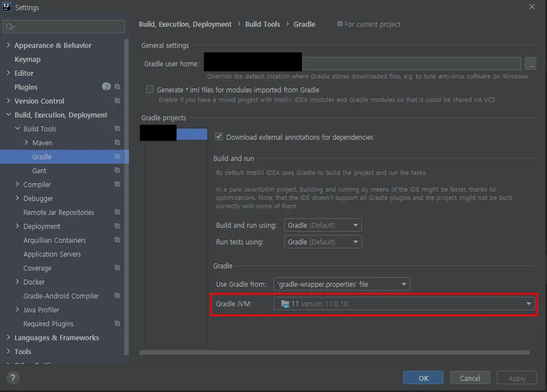The width and height of the screenshot is (547, 392).
Task: Open Arquillian Containers settings
Action: pyautogui.click(x=55, y=241)
